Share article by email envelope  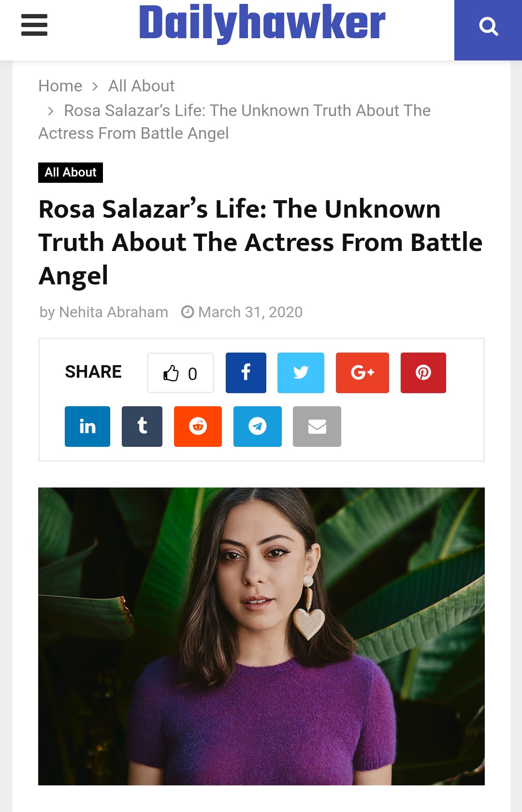tap(317, 427)
